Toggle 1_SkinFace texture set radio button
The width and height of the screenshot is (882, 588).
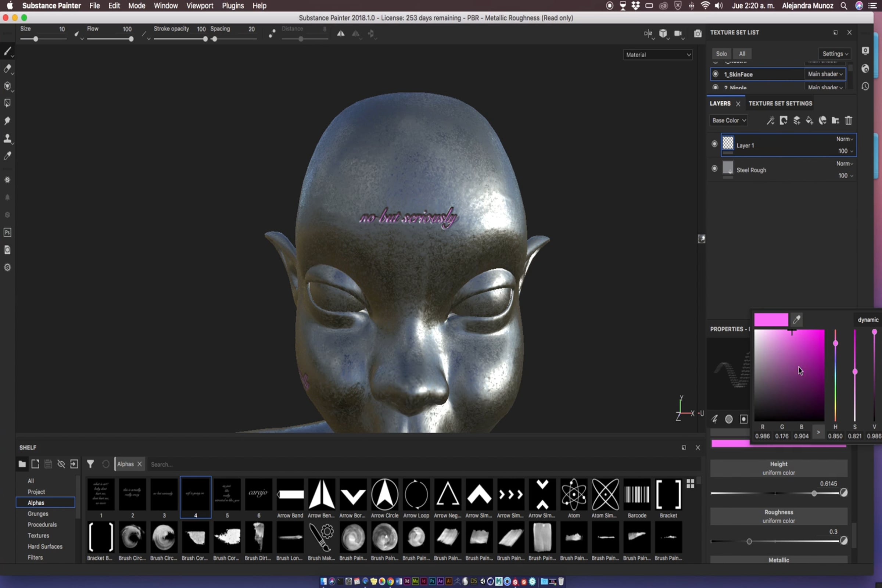(x=716, y=74)
